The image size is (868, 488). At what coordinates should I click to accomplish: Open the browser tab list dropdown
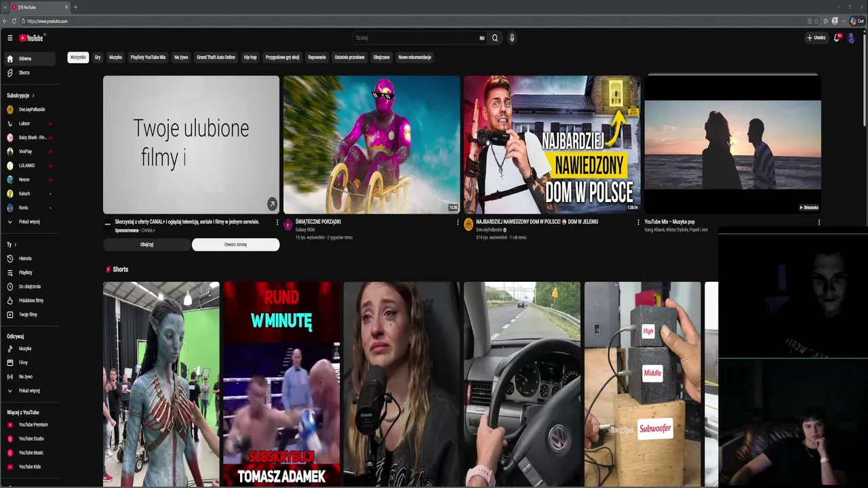(x=5, y=7)
